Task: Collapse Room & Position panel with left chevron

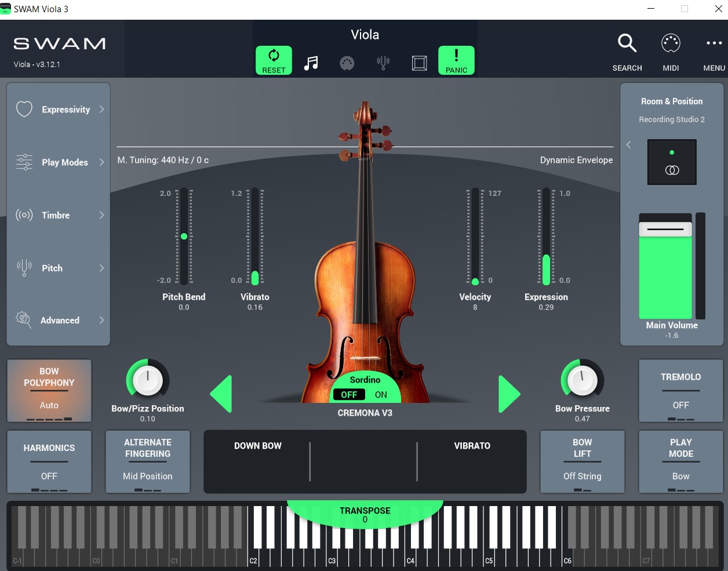Action: pyautogui.click(x=629, y=145)
